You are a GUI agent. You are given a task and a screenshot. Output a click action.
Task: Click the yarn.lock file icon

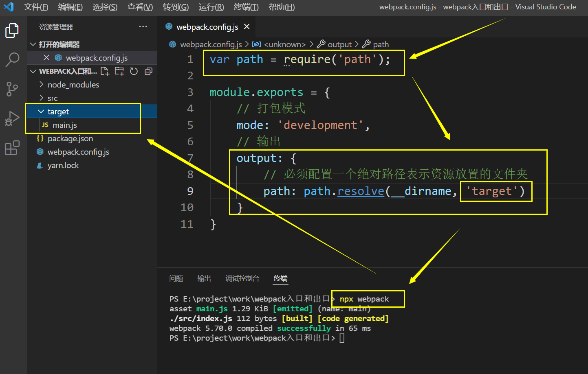point(40,165)
